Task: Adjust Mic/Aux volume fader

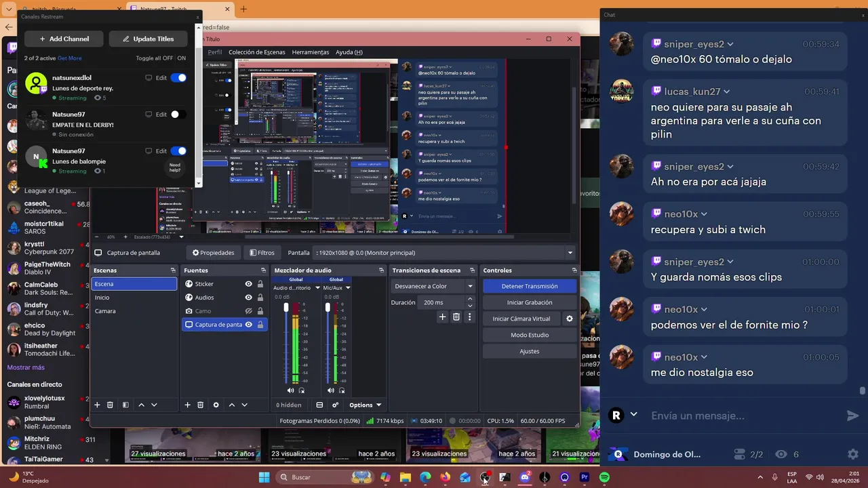Action: tap(327, 308)
